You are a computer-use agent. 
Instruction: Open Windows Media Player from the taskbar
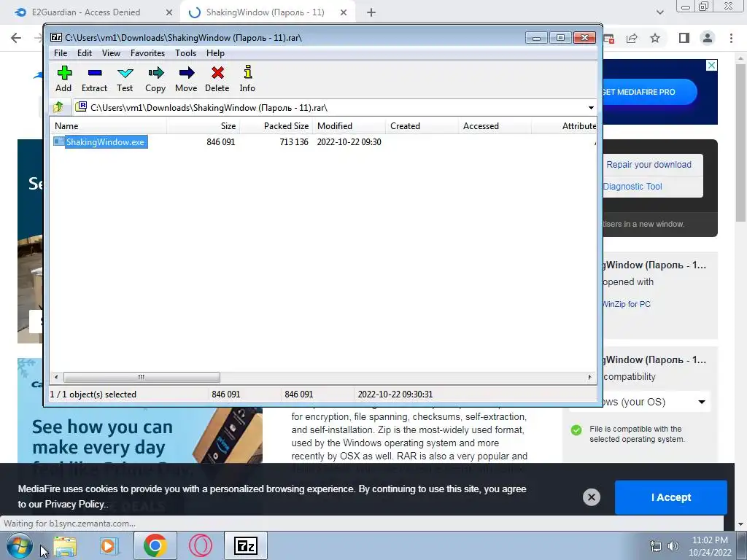[x=109, y=545]
